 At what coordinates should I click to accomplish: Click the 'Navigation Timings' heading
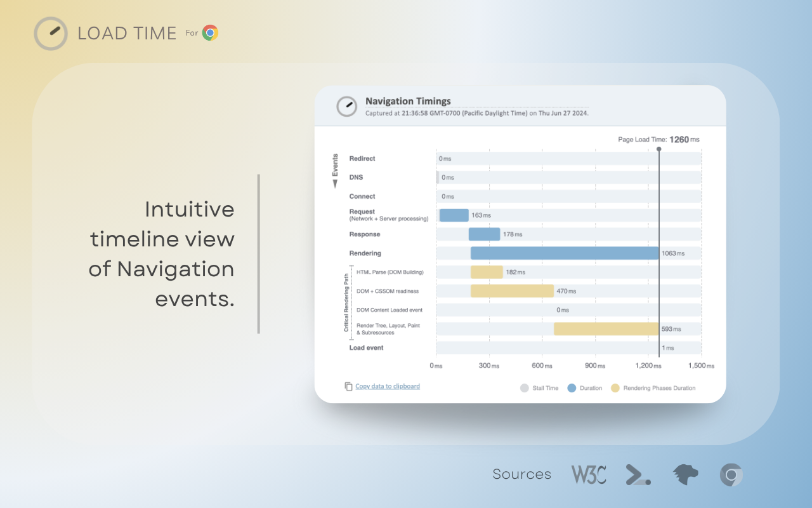point(408,101)
